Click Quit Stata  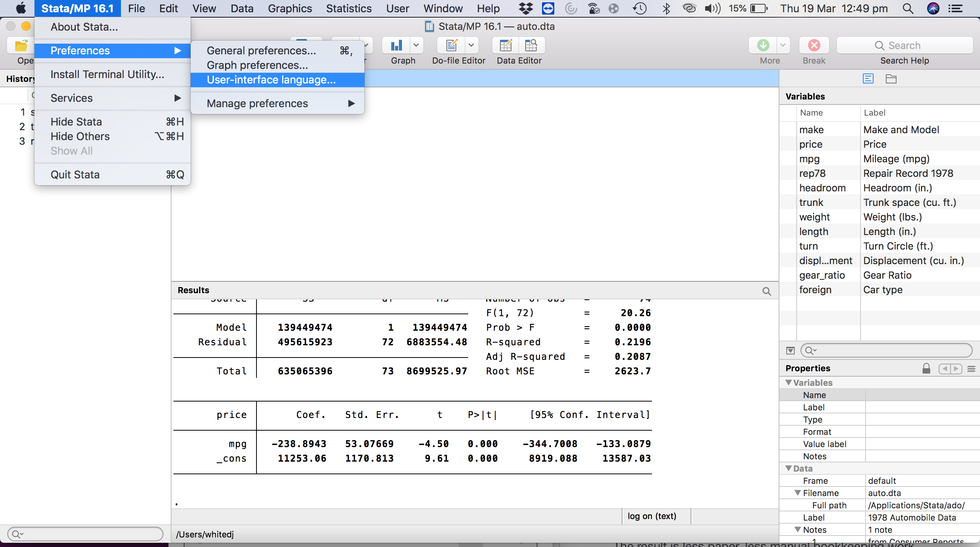(75, 175)
